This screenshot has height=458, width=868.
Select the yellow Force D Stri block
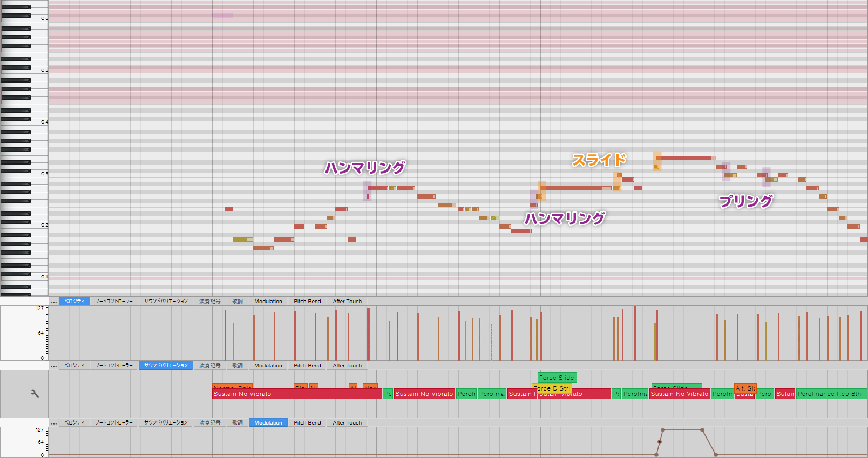pyautogui.click(x=551, y=387)
